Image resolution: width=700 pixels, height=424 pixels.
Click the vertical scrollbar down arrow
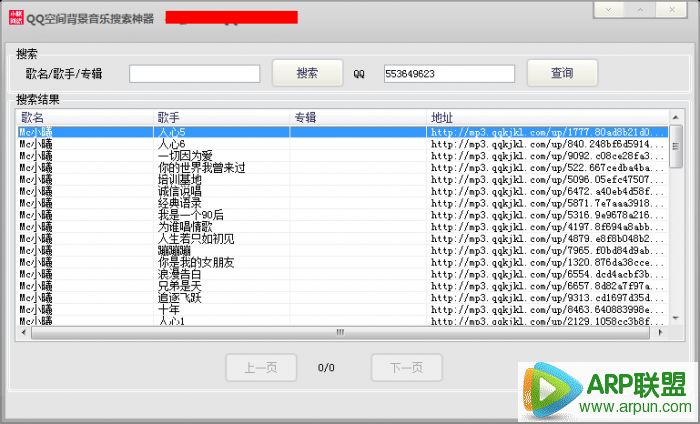click(x=675, y=318)
